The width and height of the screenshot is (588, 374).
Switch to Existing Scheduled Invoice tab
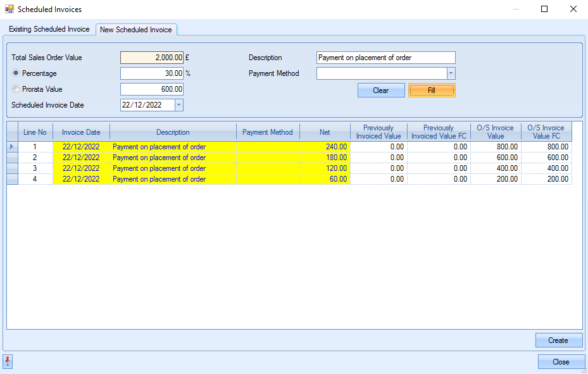[49, 30]
